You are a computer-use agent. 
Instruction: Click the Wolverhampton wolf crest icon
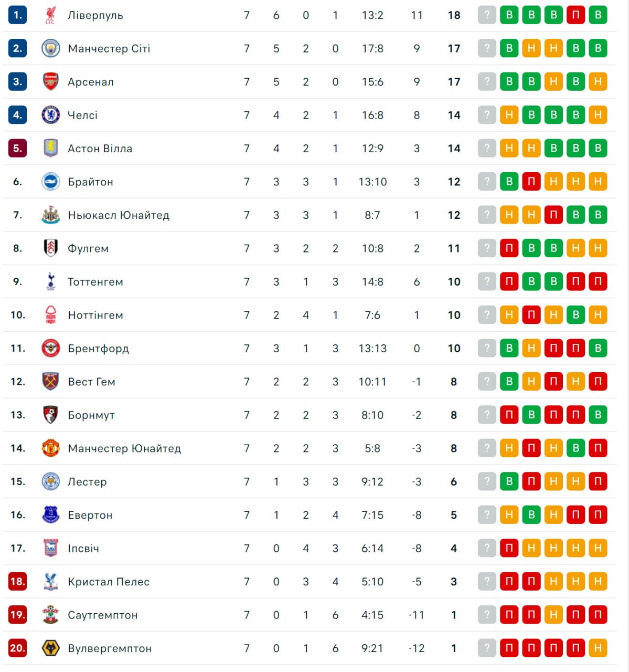pyautogui.click(x=50, y=648)
